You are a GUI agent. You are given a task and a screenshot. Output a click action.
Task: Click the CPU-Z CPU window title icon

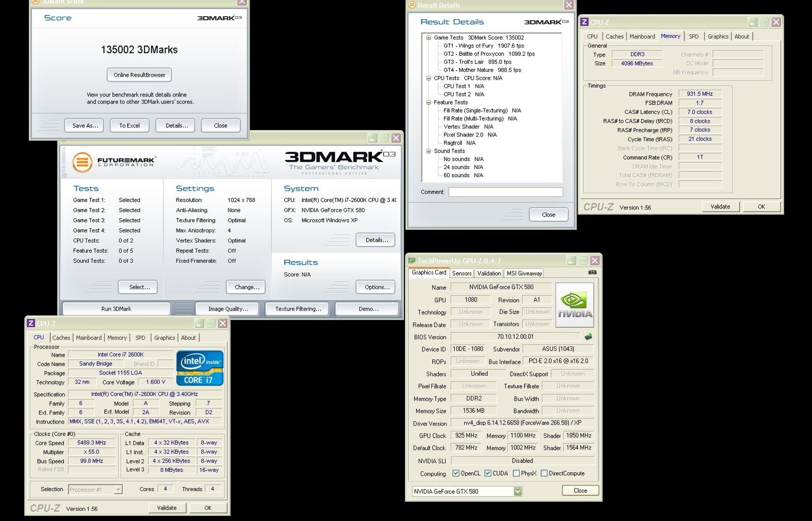click(x=30, y=323)
